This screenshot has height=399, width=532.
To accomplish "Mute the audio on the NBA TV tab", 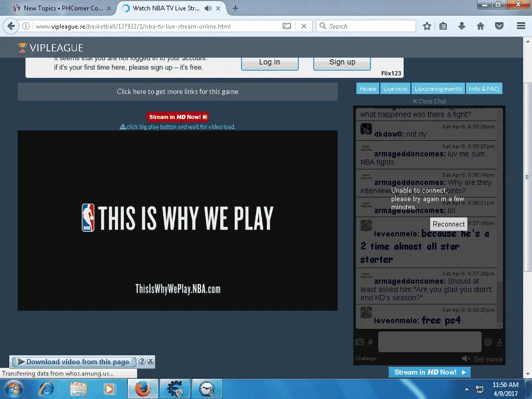I will (x=208, y=8).
